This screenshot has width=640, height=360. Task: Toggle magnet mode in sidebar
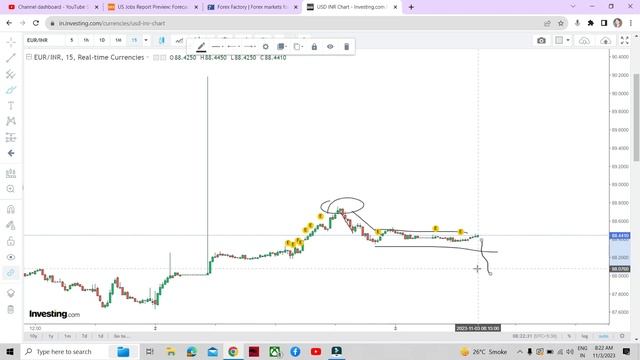(11, 209)
